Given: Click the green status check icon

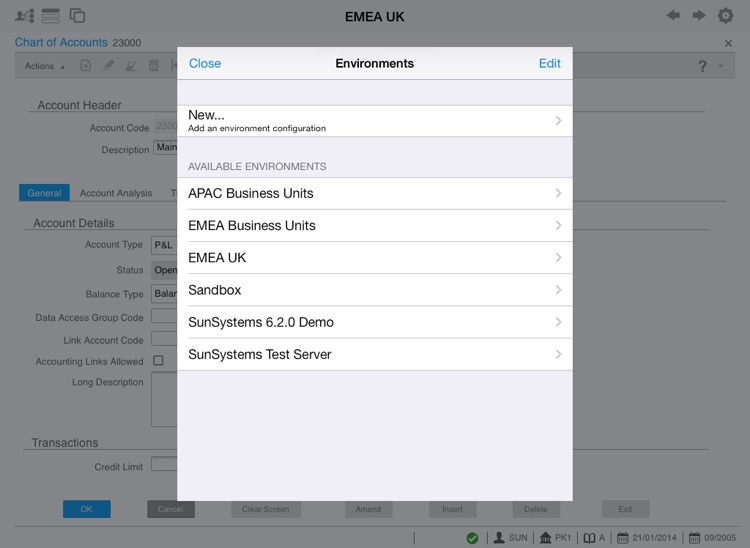Looking at the screenshot, I should tap(472, 538).
